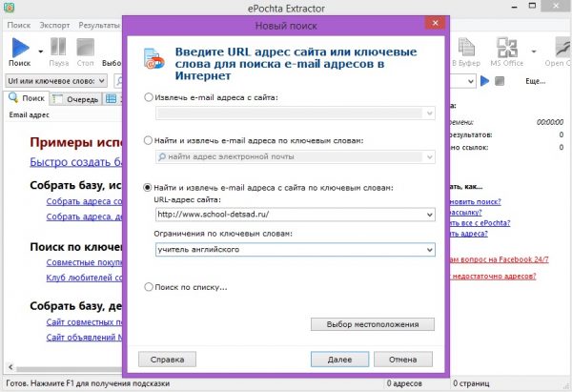
Task: Click 0 страниц in status bar
Action: pyautogui.click(x=471, y=383)
